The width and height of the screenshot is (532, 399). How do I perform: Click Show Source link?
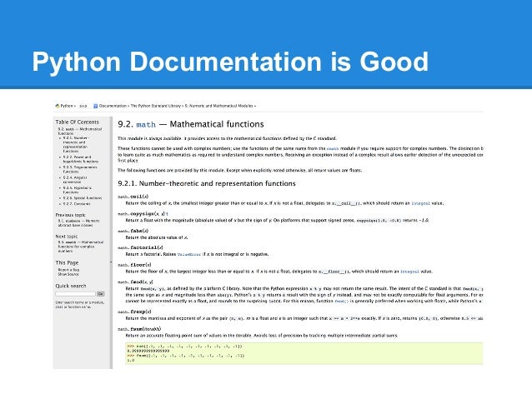click(x=68, y=274)
